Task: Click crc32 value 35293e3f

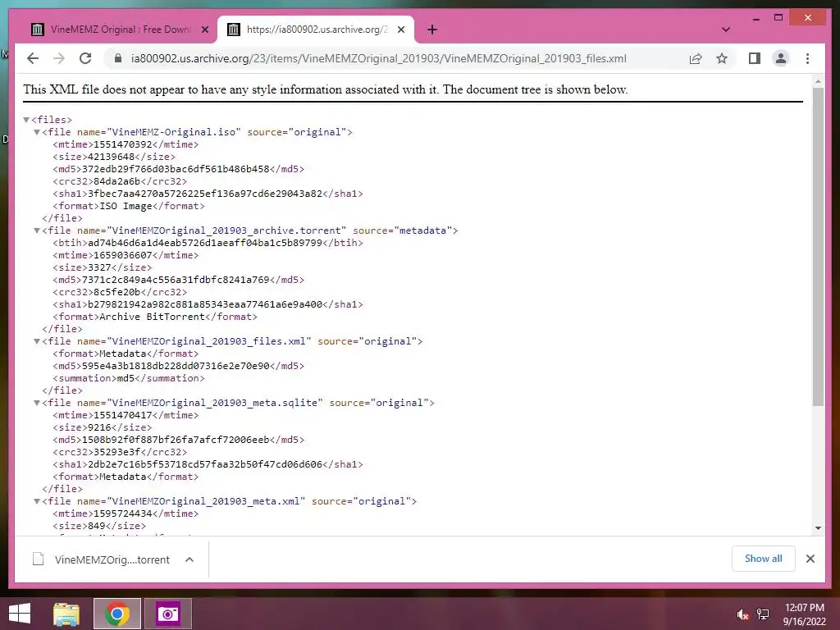Action: click(116, 452)
